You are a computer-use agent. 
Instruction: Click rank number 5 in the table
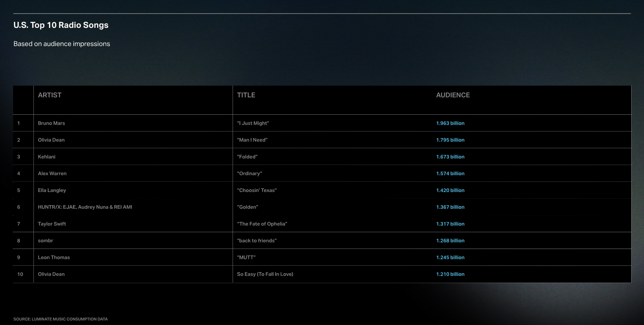click(19, 190)
